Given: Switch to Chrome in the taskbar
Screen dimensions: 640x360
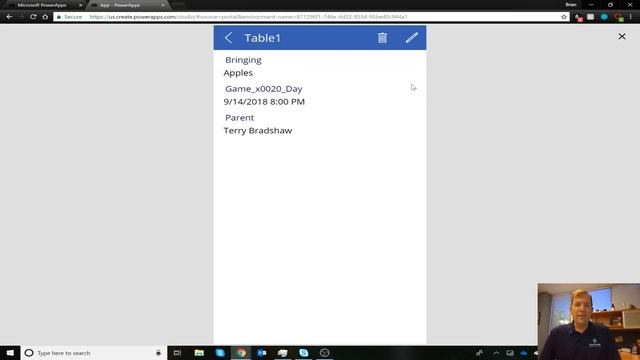Looking at the screenshot, I should pos(241,353).
